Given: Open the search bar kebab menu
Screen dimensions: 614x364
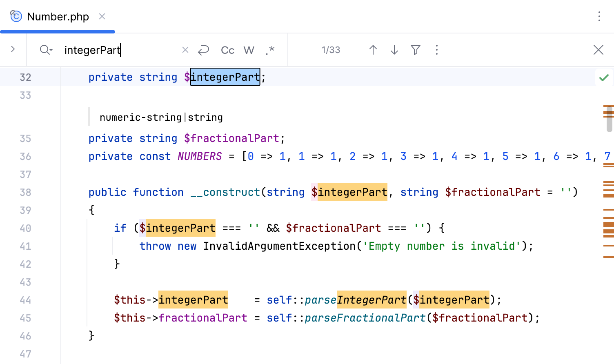Looking at the screenshot, I should pyautogui.click(x=437, y=50).
